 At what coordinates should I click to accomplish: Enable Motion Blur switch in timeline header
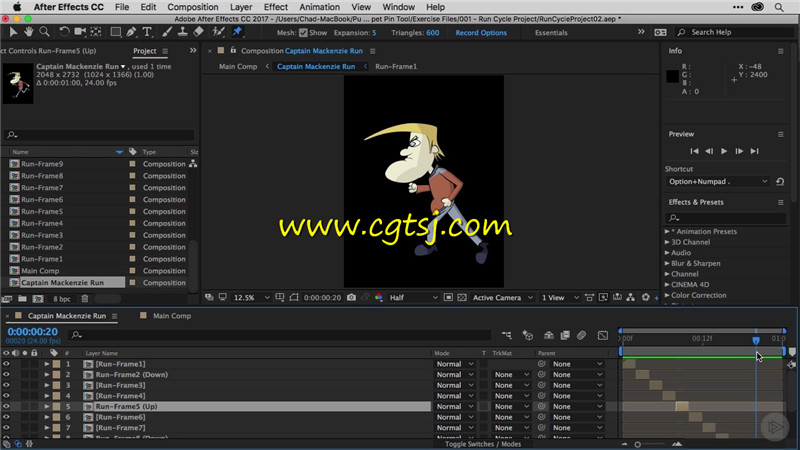click(581, 335)
